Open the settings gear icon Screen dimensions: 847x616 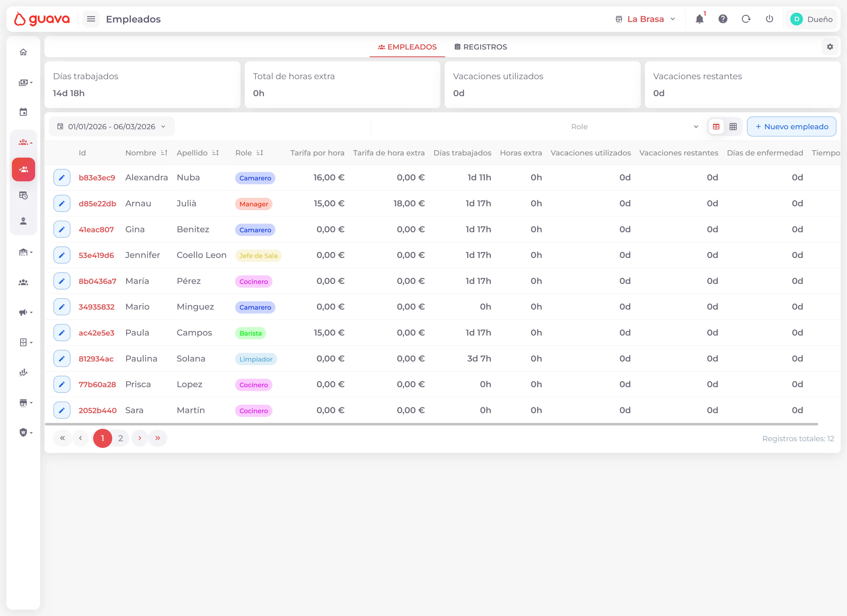click(x=830, y=47)
